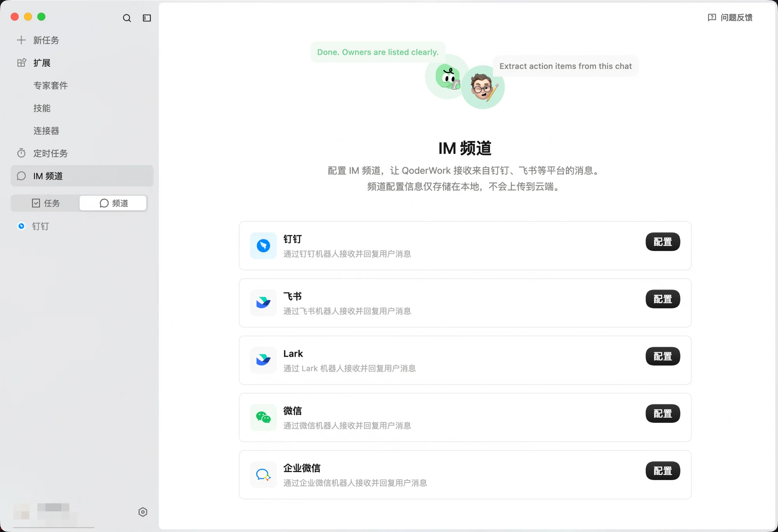Click the clock icon beside 定时任务
The height and width of the screenshot is (532, 778).
(21, 153)
